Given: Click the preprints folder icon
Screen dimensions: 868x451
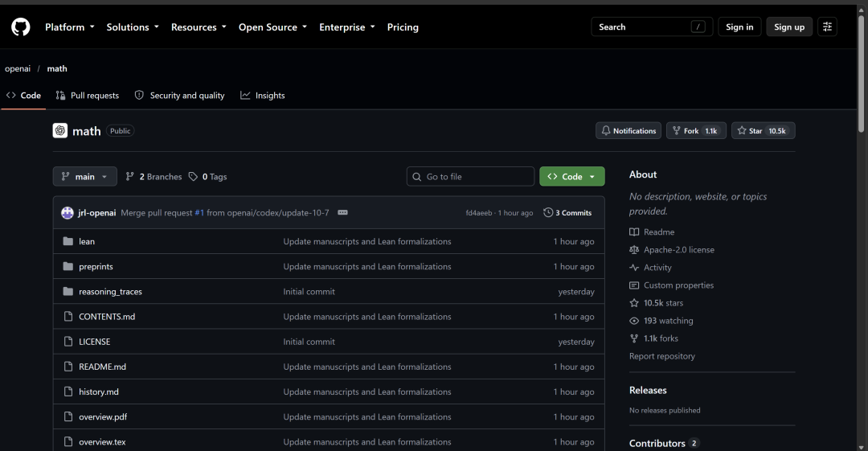Looking at the screenshot, I should 68,267.
